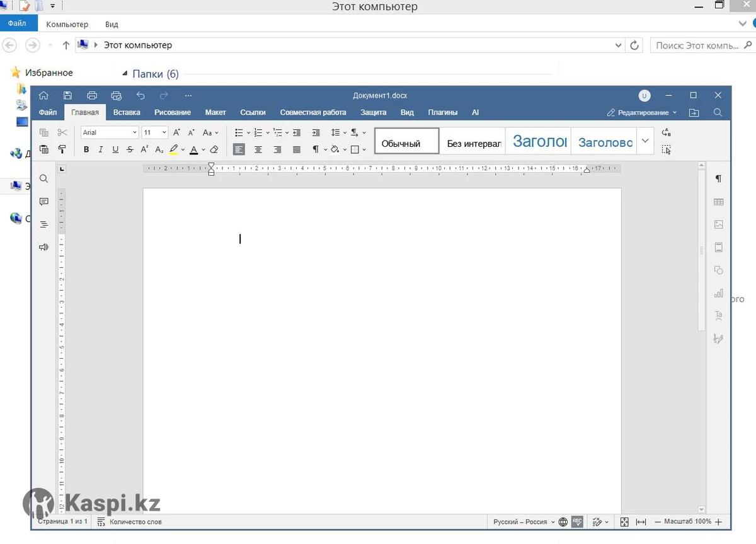This screenshot has width=756, height=544.
Task: Click the Clear formatting eraser icon
Action: coord(214,149)
